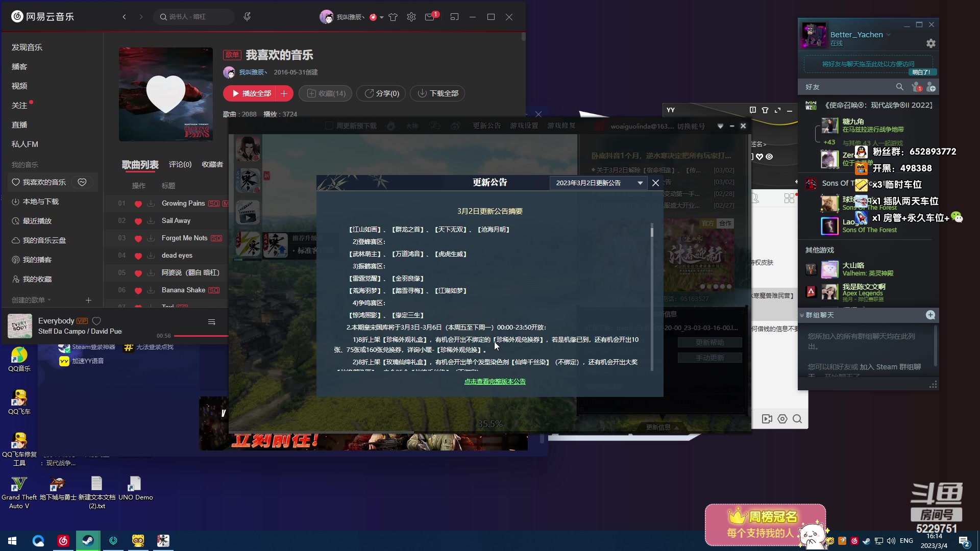Open the NetEase user account dropdown arrow

coord(381,17)
